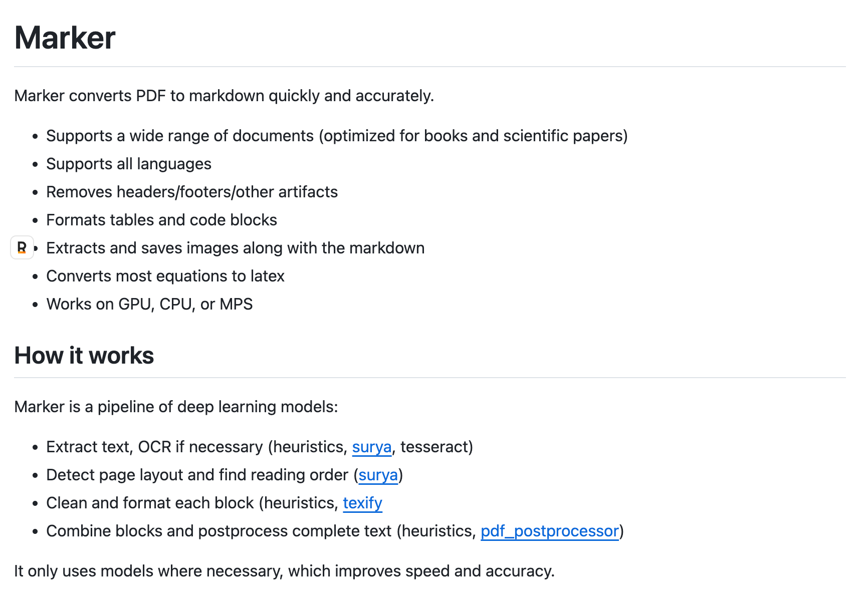Open the pdf_postprocessor link
868x592 pixels.
click(x=550, y=531)
